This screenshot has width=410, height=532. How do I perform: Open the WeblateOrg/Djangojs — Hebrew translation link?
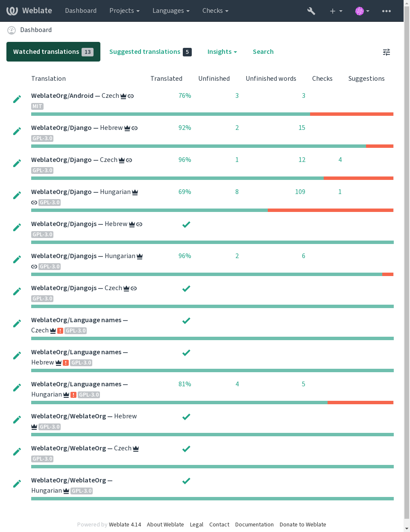point(79,224)
